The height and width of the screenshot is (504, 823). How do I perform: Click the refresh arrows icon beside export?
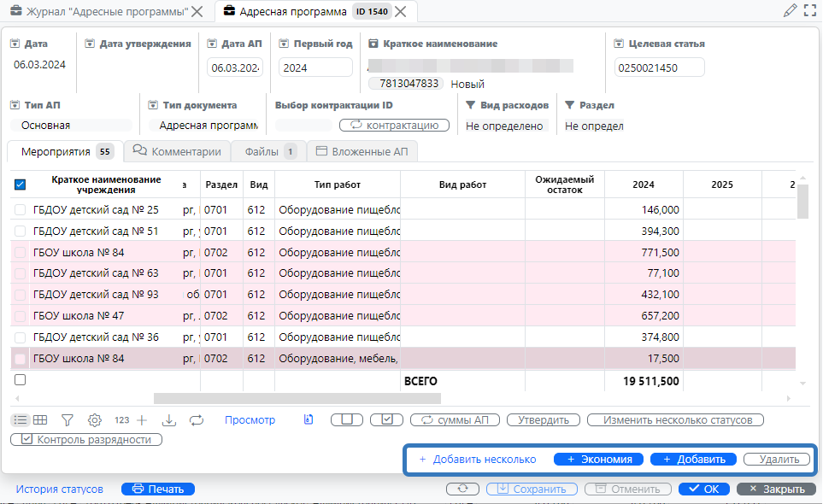(x=197, y=420)
